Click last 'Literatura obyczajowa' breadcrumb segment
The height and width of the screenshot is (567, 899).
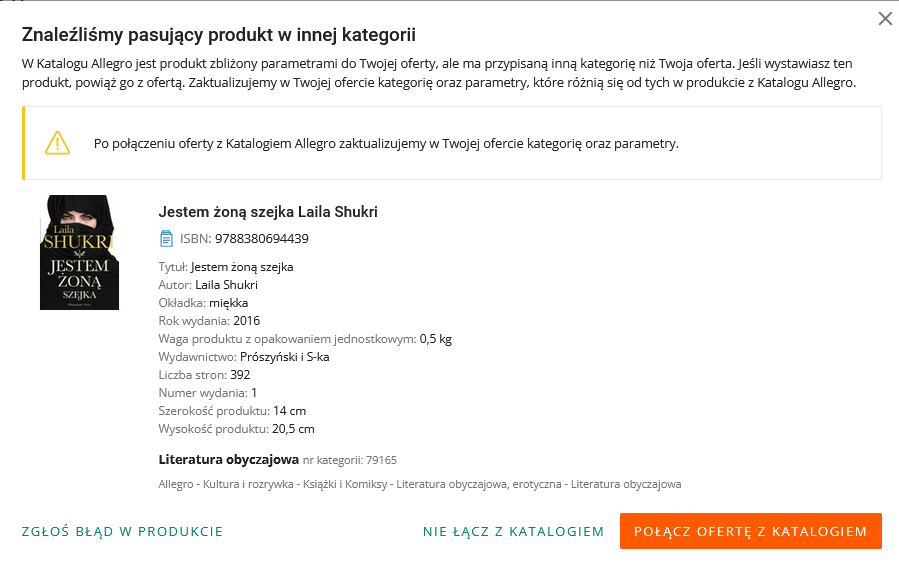click(625, 484)
